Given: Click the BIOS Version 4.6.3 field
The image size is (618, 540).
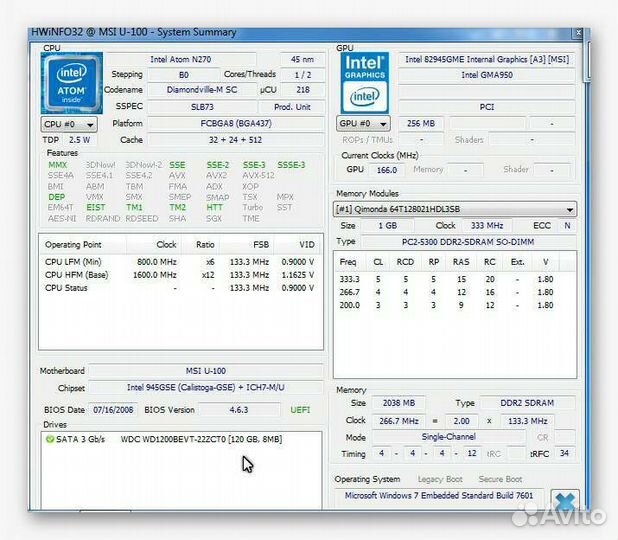Looking at the screenshot, I should [x=239, y=410].
